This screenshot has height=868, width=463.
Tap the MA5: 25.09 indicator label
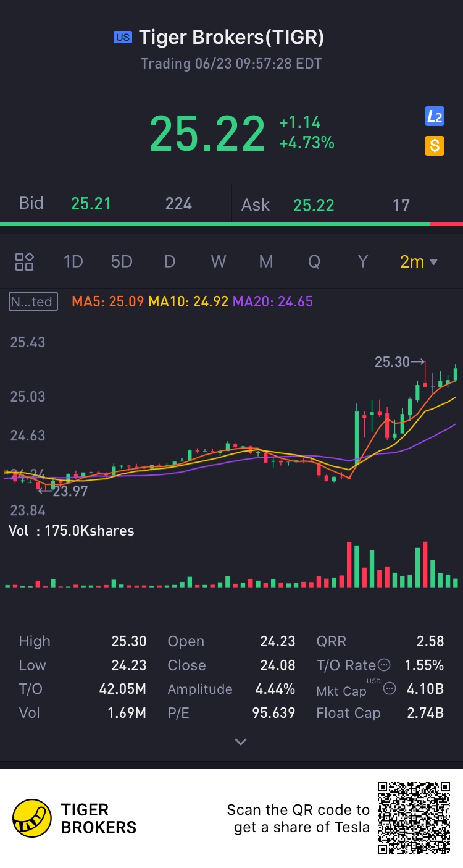(x=108, y=301)
